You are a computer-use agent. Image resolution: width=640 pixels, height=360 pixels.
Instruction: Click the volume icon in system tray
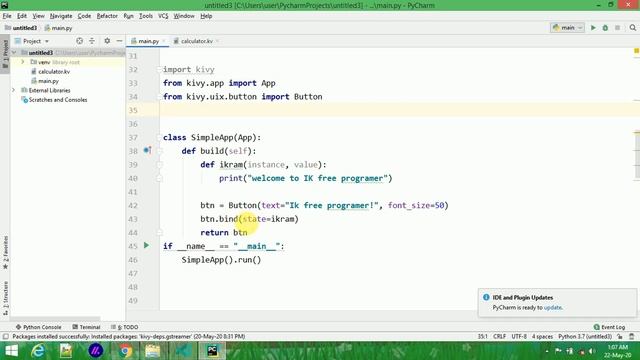[x=591, y=351]
